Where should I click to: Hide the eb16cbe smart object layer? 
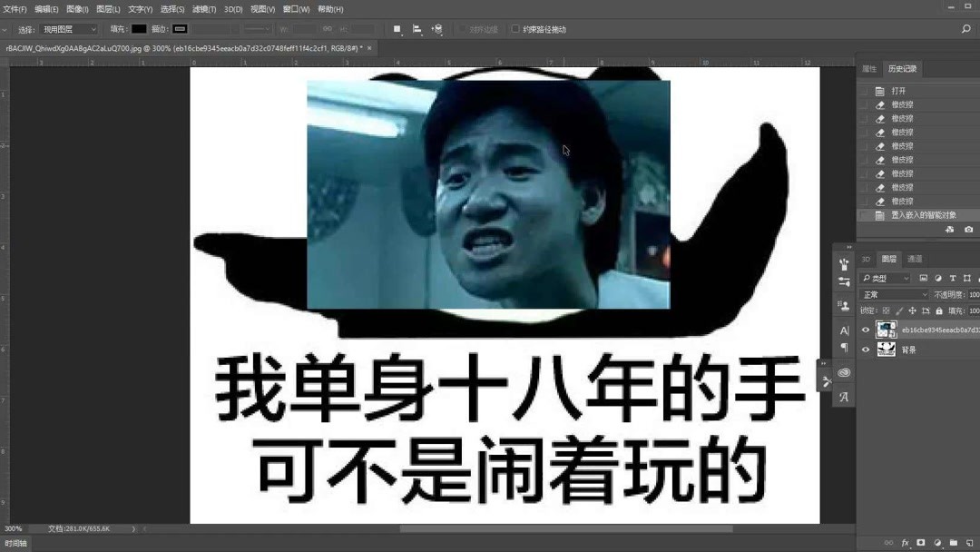click(865, 330)
